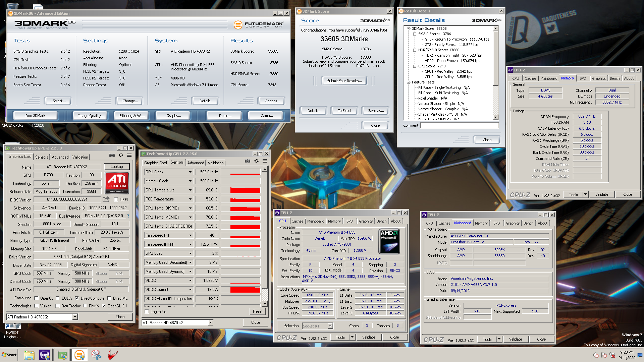Toggle the CUDA checkbox
The height and width of the screenshot is (362, 644).
(x=58, y=298)
